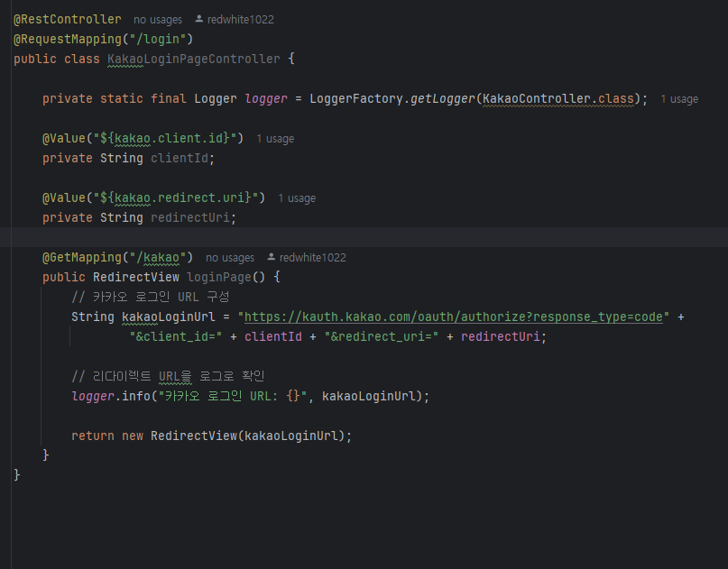Viewport: 728px width, 569px height.
Task: Click the loginPage method name
Action: click(218, 277)
